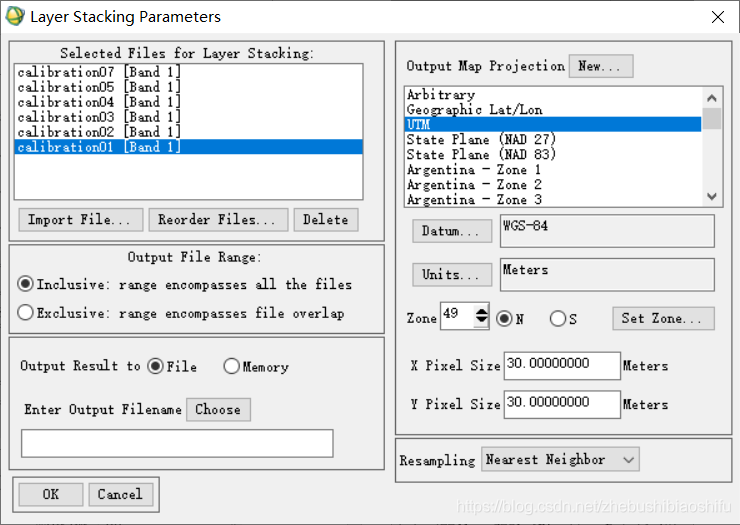
Task: Select Inclusive output file range option
Action: pyautogui.click(x=25, y=284)
